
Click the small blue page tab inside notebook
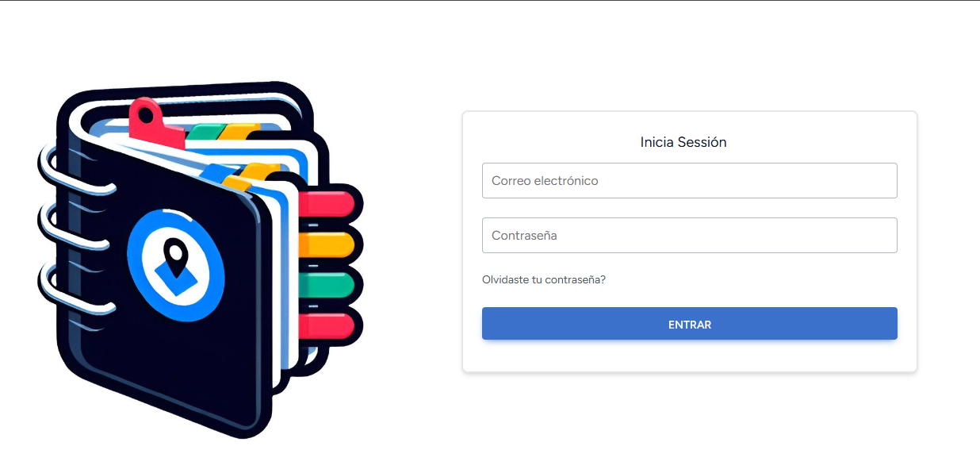pyautogui.click(x=212, y=172)
